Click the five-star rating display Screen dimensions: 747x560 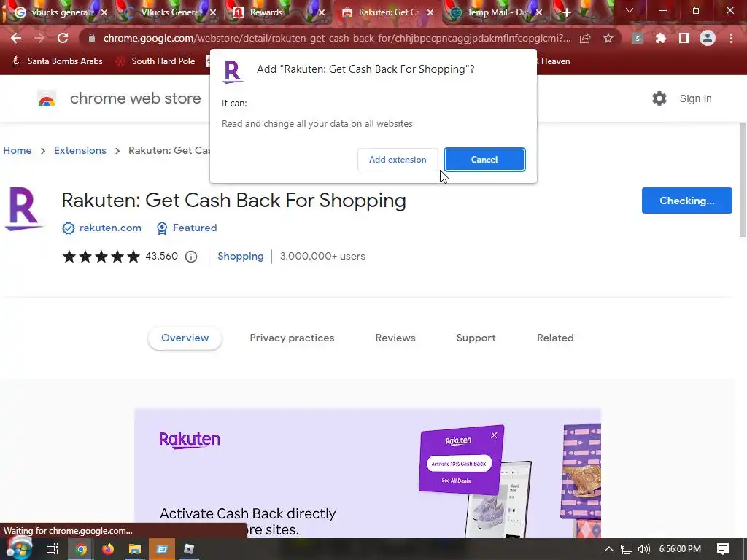[101, 257]
